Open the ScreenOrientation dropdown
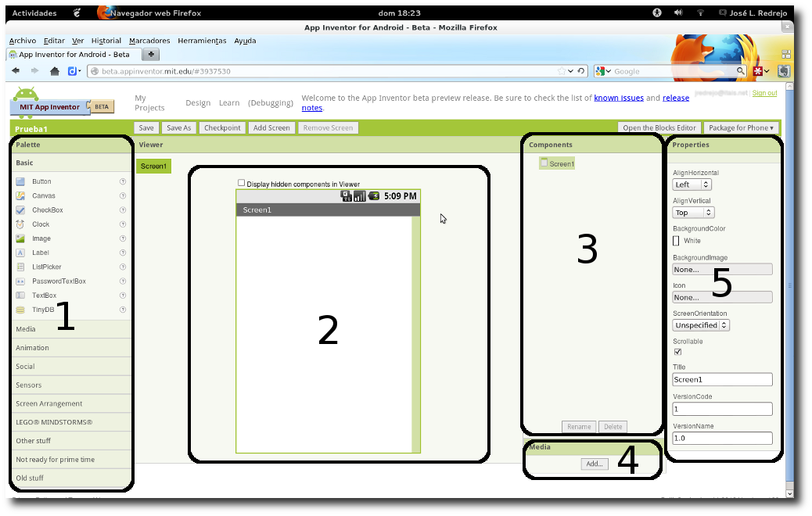Viewport: 812px width, 516px height. 701,325
